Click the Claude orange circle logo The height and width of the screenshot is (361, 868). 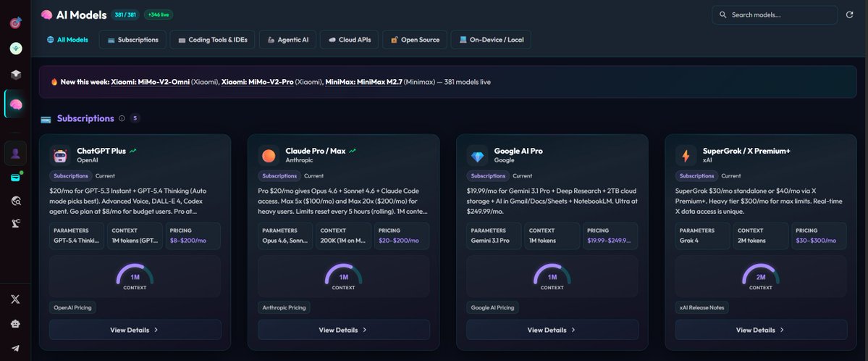[x=269, y=156]
